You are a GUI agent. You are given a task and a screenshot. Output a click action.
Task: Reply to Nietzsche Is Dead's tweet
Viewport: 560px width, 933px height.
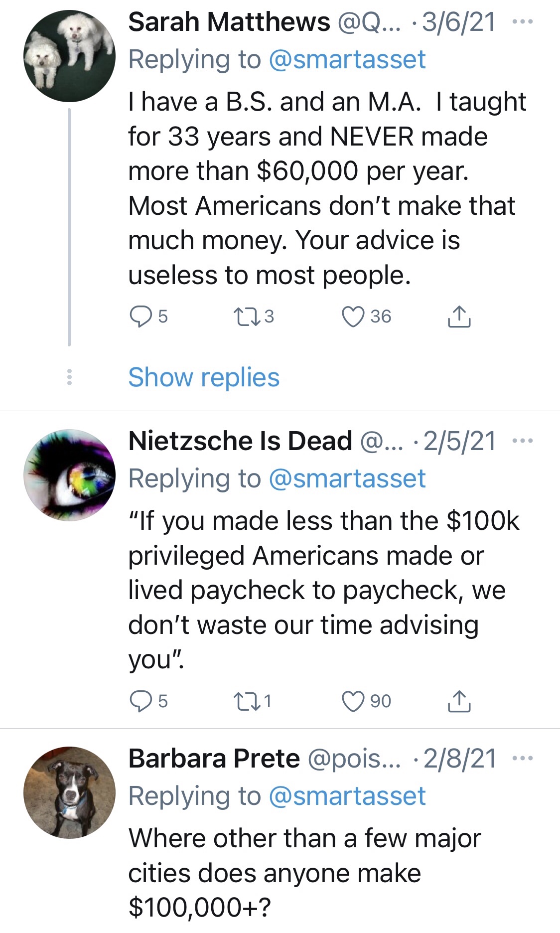point(141,701)
